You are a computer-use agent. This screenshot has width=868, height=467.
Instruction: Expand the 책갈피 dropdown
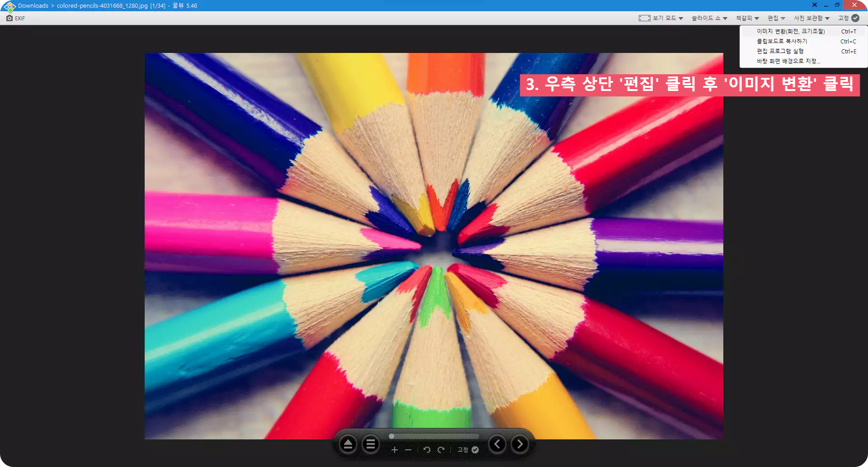pyautogui.click(x=747, y=18)
